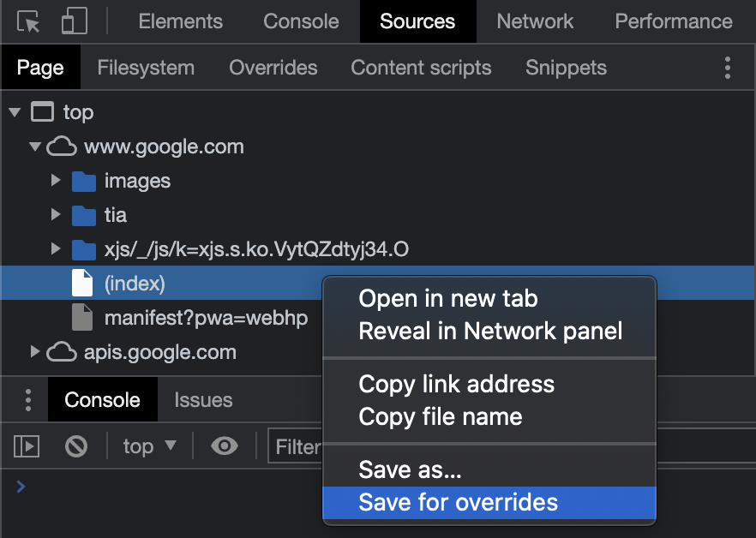Click the console prompt chevron
Viewport: 756px width, 538px height.
click(21, 487)
